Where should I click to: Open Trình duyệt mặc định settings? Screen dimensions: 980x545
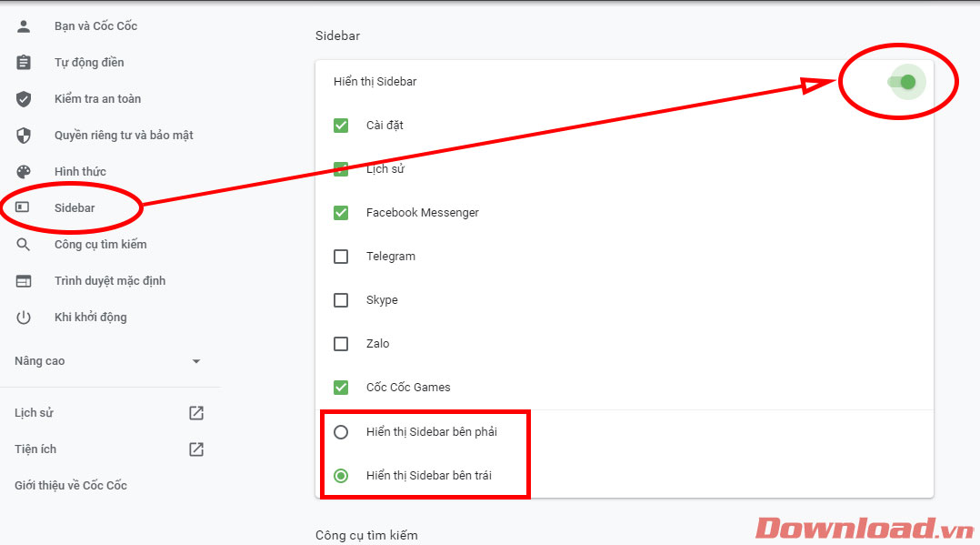(x=109, y=281)
